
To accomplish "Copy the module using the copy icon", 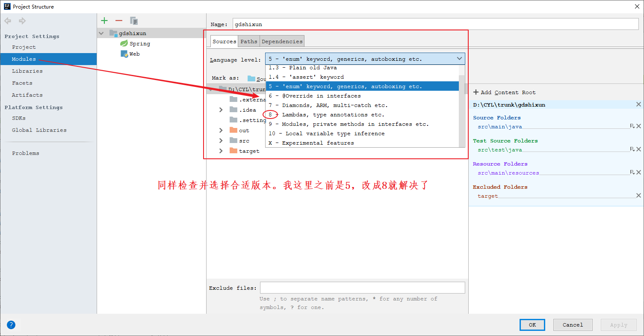I will click(133, 20).
